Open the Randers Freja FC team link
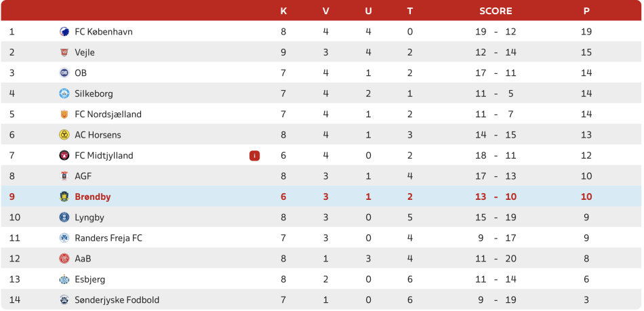This screenshot has height=311, width=644. [x=108, y=239]
